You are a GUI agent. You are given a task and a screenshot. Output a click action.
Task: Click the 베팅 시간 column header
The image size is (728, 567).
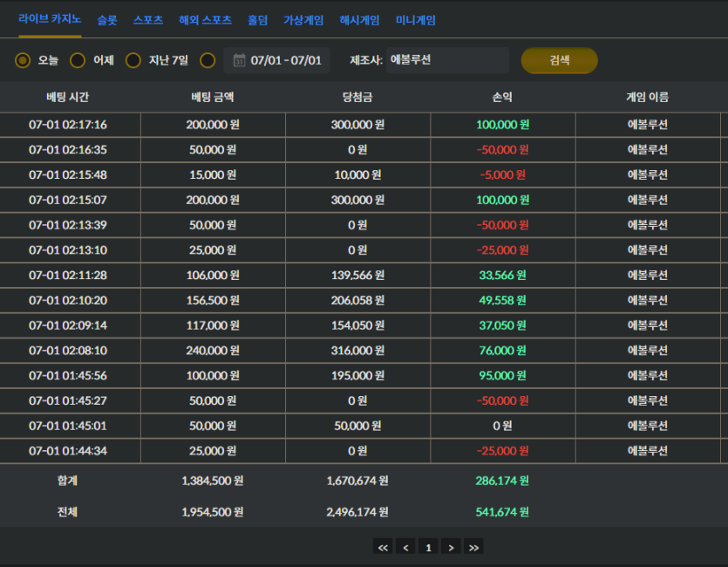[x=68, y=97]
